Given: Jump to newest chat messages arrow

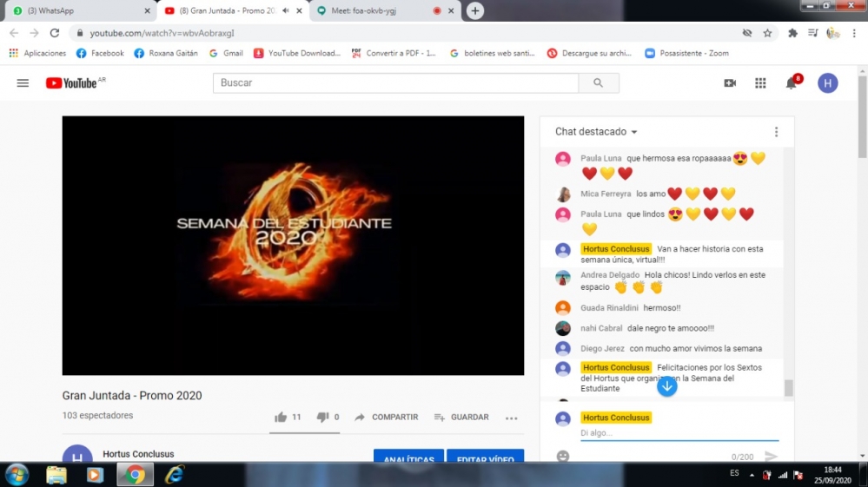Looking at the screenshot, I should [x=667, y=385].
